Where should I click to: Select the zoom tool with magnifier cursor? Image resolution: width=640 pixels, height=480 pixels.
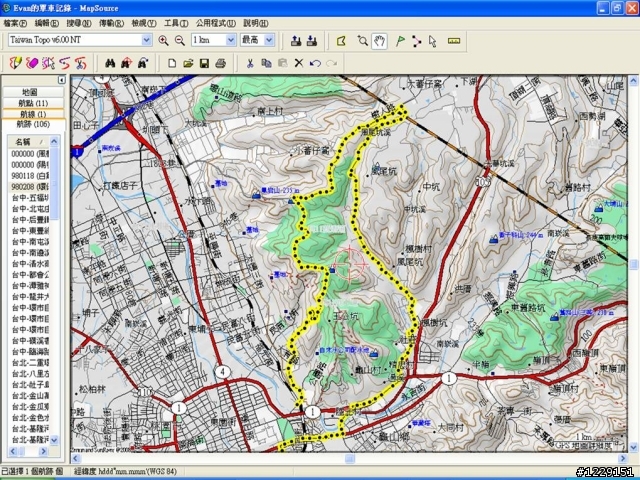(362, 41)
